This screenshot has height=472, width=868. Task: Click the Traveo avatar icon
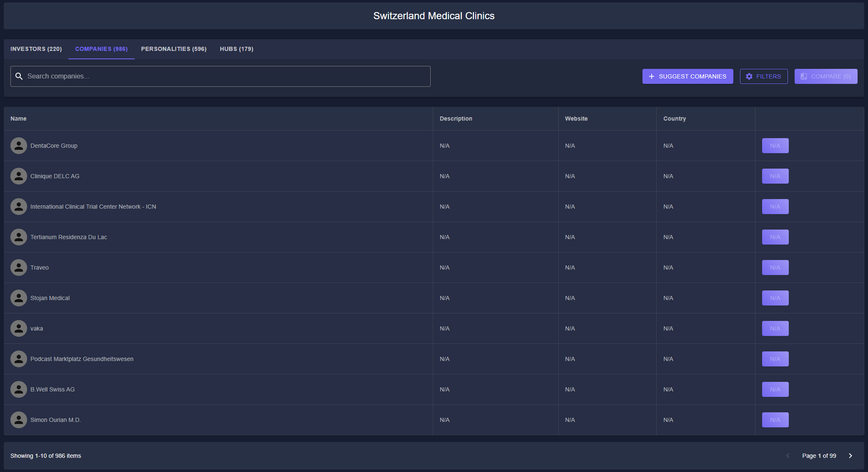[19, 268]
